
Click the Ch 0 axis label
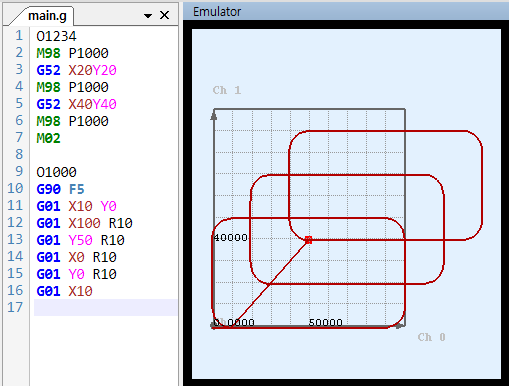(431, 337)
